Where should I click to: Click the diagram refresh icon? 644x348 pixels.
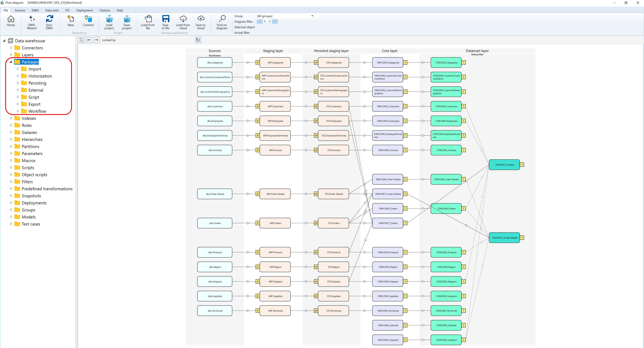coord(198,40)
